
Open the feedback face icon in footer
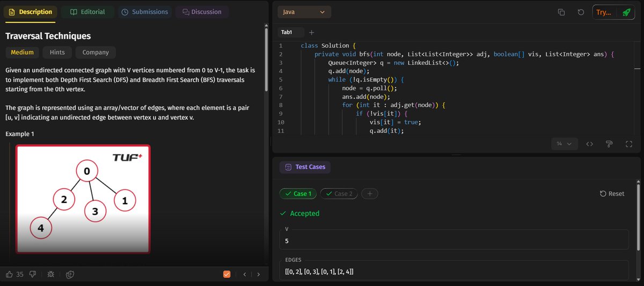coord(70,274)
